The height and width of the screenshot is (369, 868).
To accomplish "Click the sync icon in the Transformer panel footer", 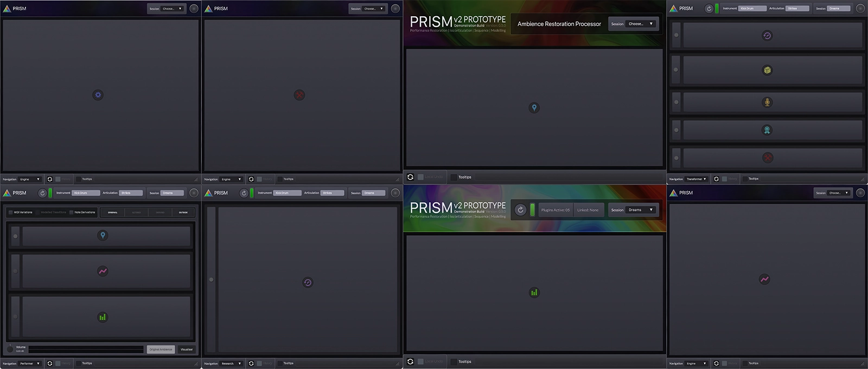I will (717, 179).
